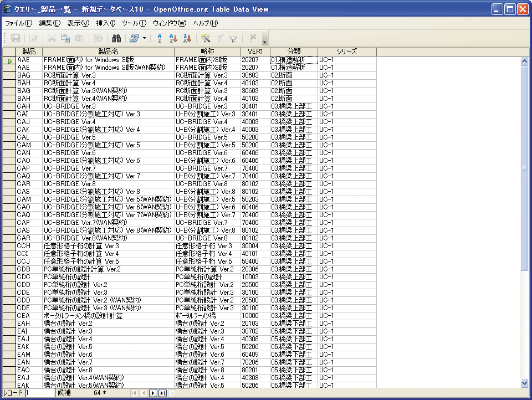Open the Standard Filter funnel icon

coord(233,38)
